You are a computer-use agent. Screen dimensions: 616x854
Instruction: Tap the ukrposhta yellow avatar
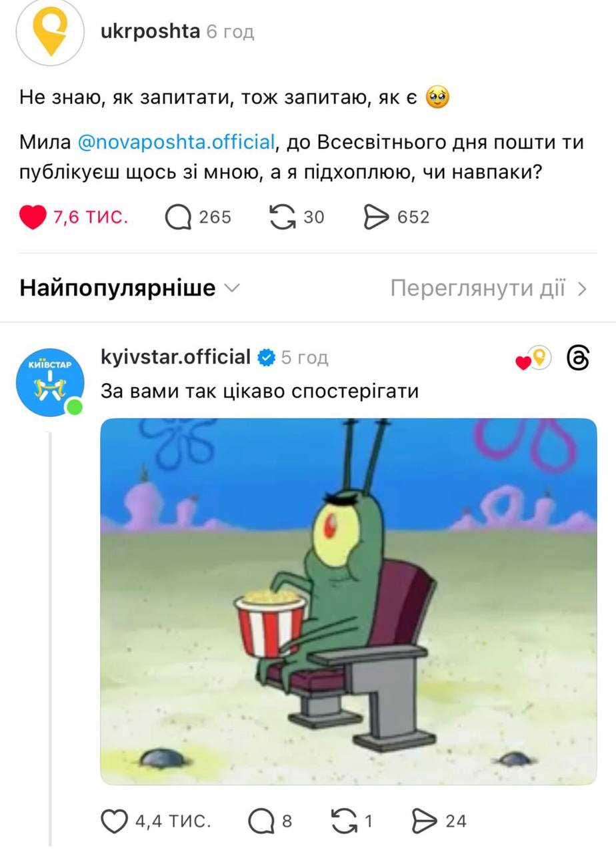click(x=50, y=32)
